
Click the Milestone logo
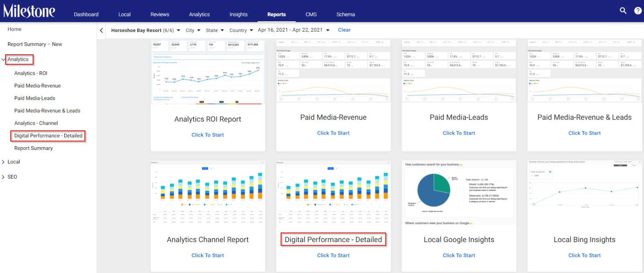click(29, 11)
